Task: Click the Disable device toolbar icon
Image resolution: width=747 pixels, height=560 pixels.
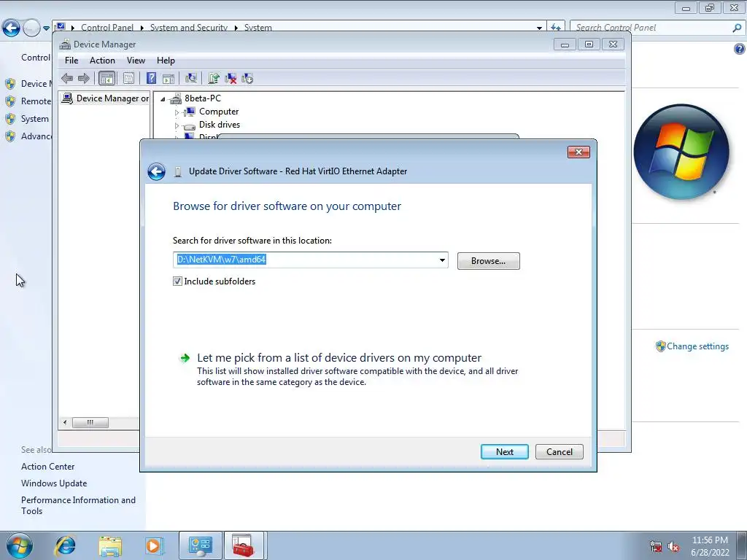Action: pyautogui.click(x=247, y=79)
